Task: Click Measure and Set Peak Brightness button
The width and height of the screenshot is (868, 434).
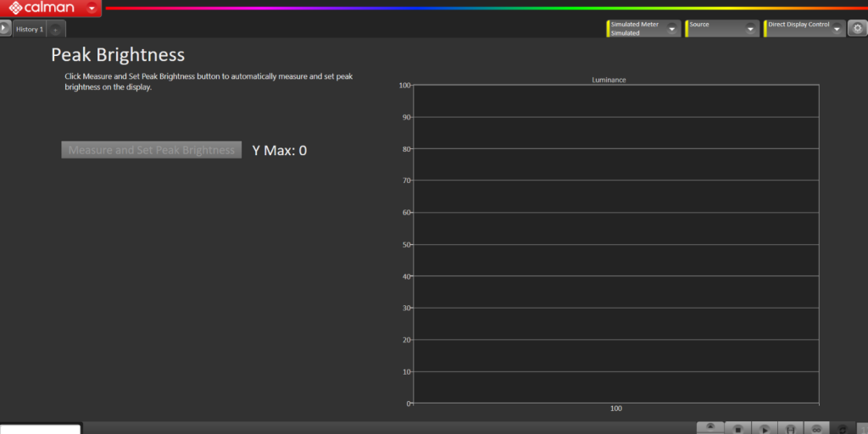Action: pyautogui.click(x=151, y=150)
